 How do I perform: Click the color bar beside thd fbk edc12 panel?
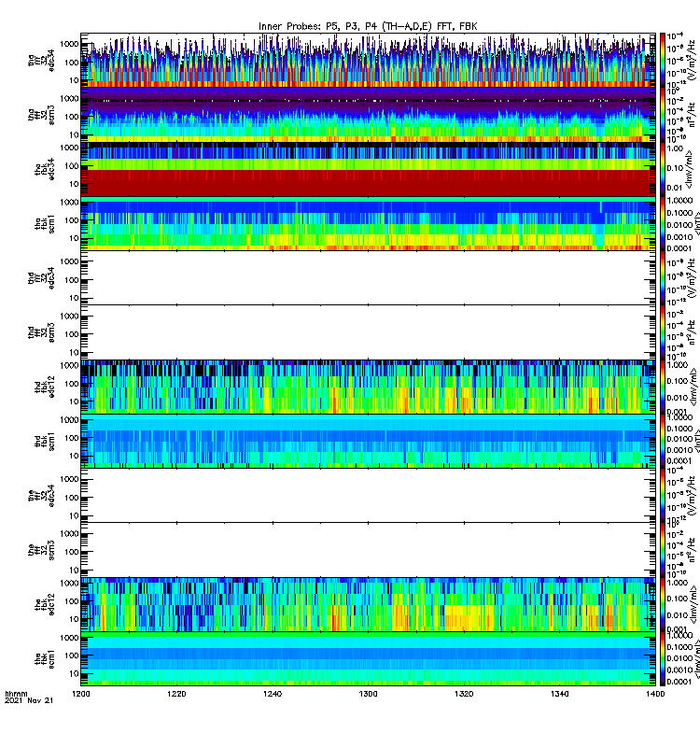[663, 387]
